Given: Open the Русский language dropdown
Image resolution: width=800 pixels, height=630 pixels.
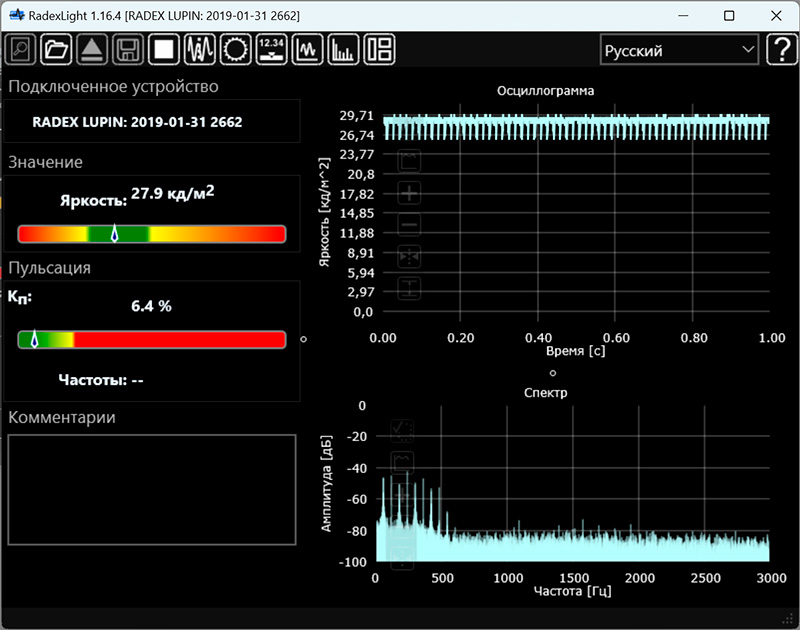Looking at the screenshot, I should [x=679, y=50].
